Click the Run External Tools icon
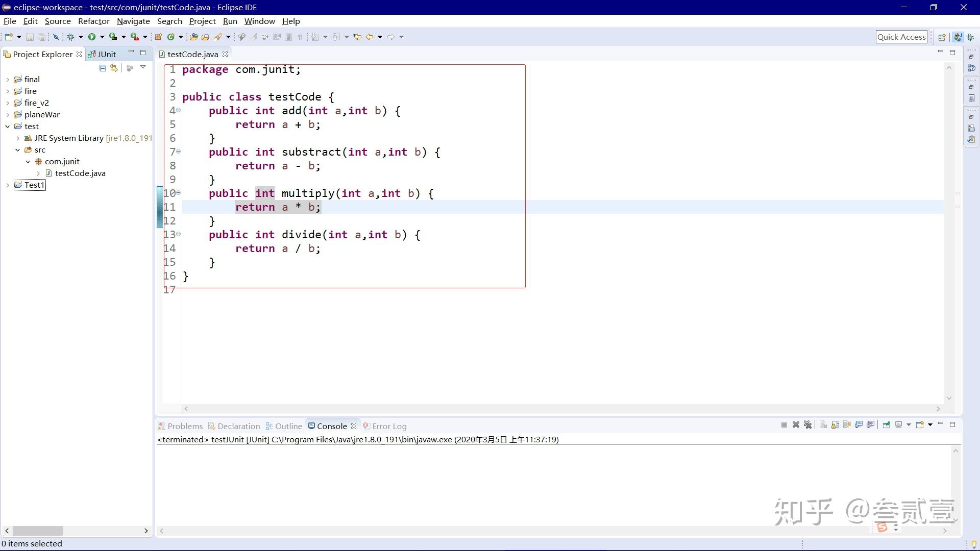Screen dimensions: 980x551 [x=134, y=37]
